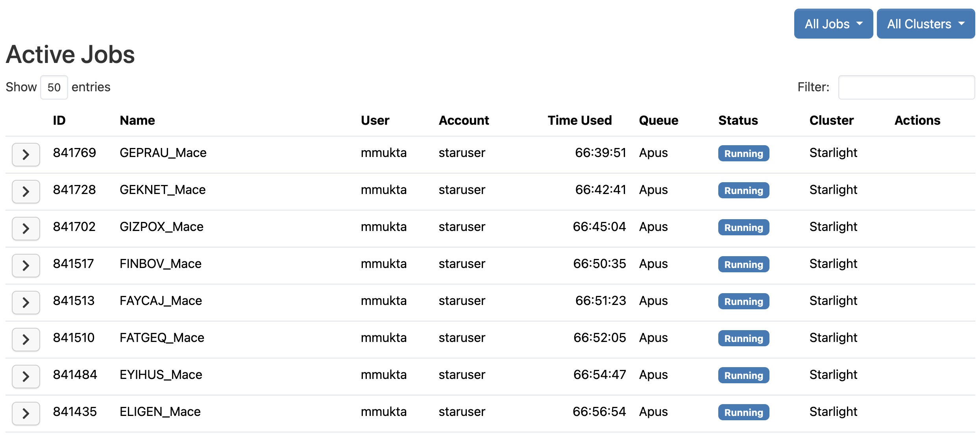Open the Show entries count selector

(x=54, y=87)
